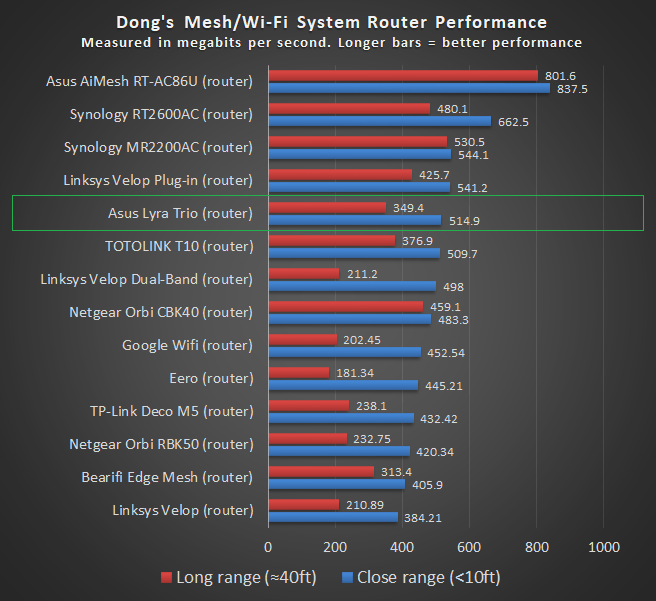Click the axis tick label 600
Image resolution: width=656 pixels, height=601 pixels.
[x=469, y=547]
